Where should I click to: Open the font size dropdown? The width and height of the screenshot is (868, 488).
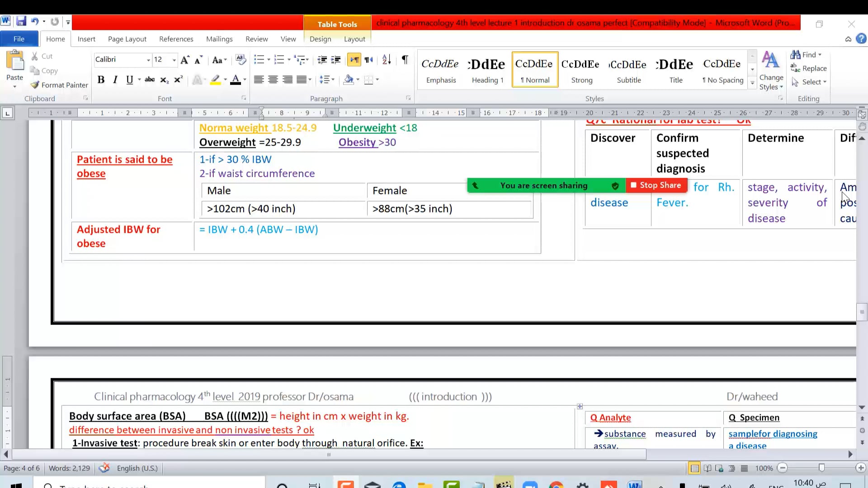[x=174, y=60]
